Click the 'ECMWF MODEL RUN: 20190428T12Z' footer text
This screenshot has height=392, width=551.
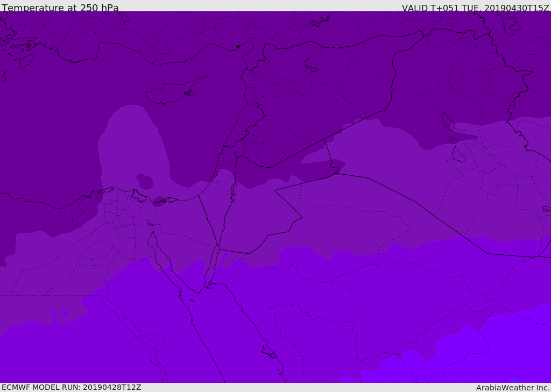pos(72,387)
